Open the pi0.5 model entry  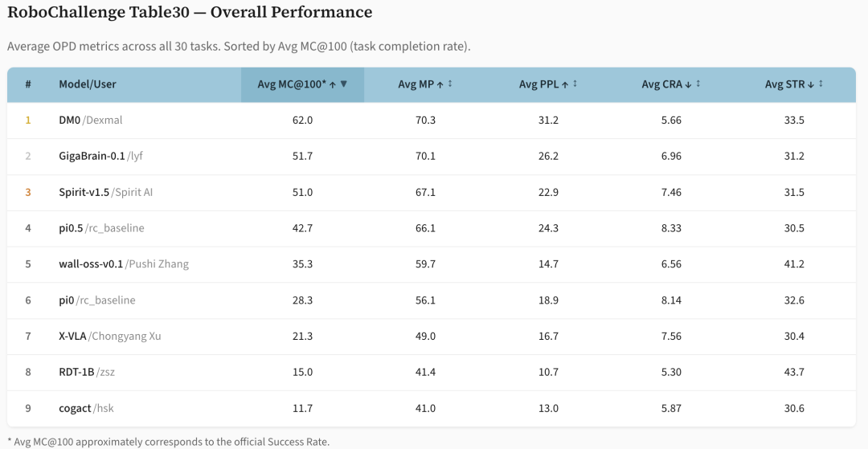point(71,228)
